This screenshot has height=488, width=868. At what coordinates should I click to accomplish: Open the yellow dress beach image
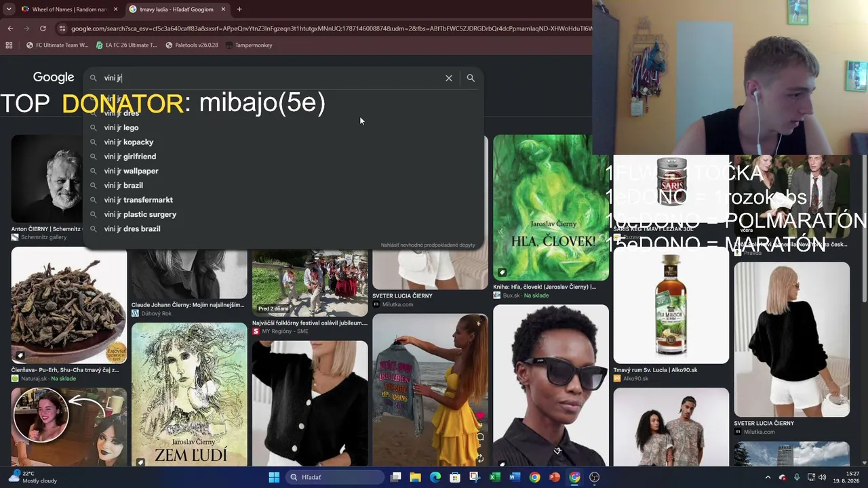click(x=430, y=390)
